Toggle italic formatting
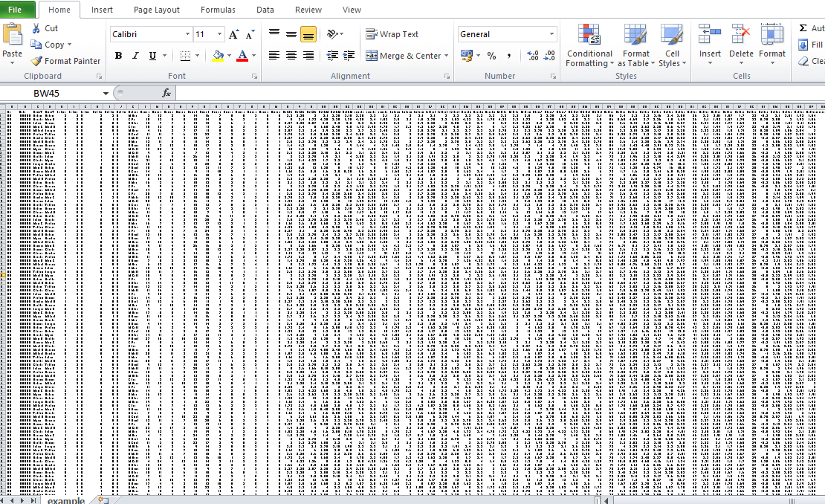The width and height of the screenshot is (825, 504). click(135, 56)
